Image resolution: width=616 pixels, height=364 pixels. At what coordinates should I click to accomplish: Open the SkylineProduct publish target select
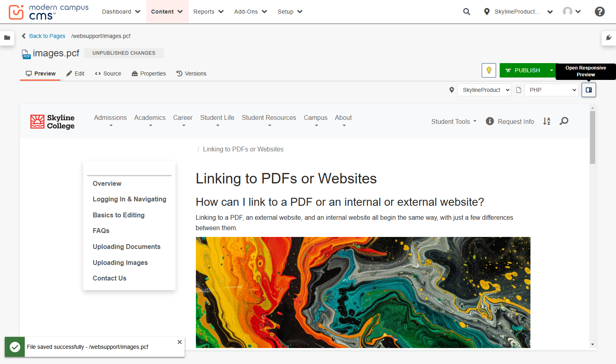[x=484, y=90]
